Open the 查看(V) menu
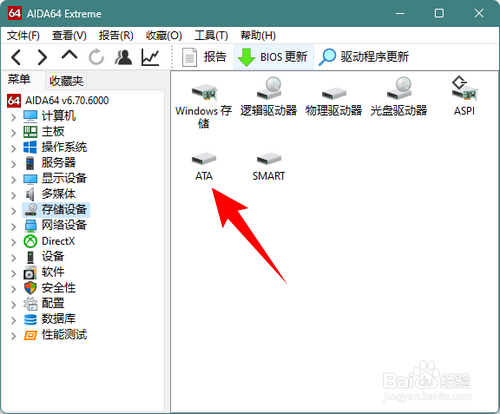The width and height of the screenshot is (500, 414). (69, 35)
